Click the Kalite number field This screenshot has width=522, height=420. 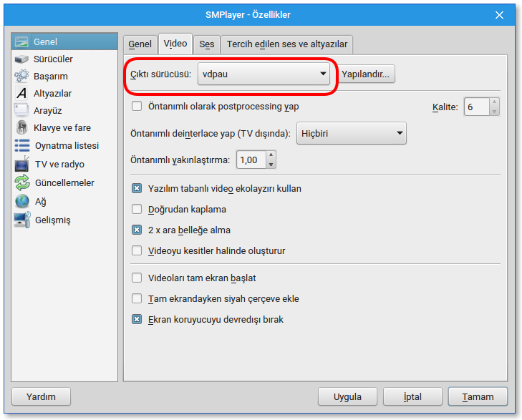(x=477, y=107)
